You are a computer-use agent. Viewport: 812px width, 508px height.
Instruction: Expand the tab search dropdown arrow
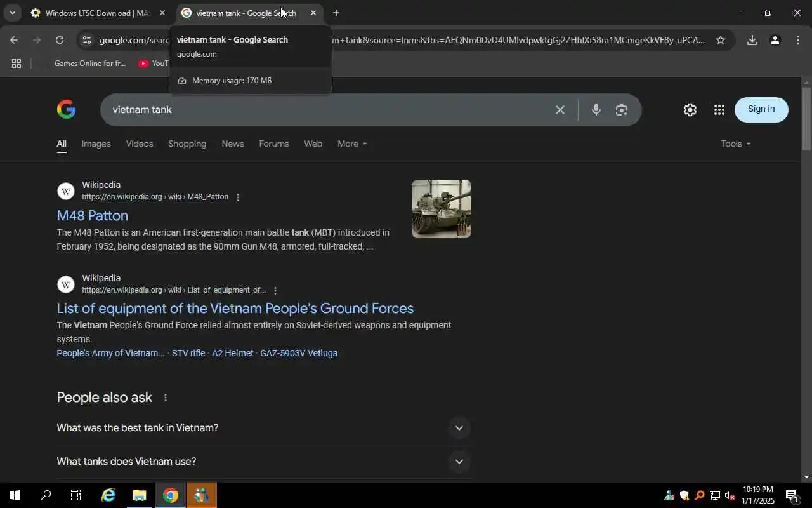click(12, 13)
